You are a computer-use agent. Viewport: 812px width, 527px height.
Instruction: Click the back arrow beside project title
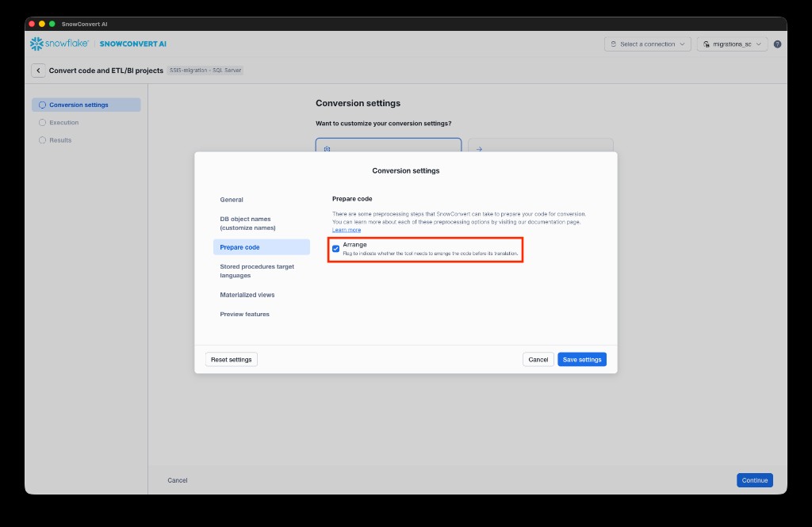(x=38, y=71)
